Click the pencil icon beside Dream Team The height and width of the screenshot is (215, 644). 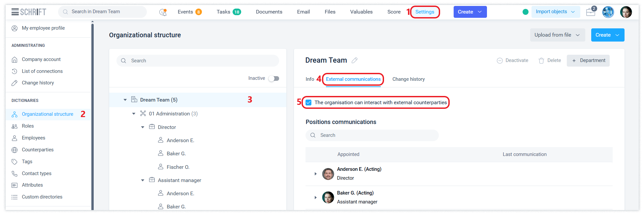tap(355, 60)
